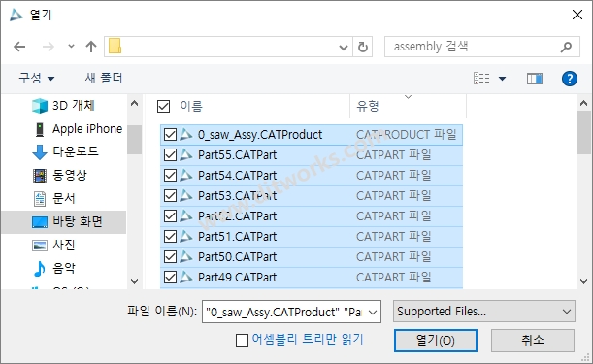This screenshot has height=364, width=593.
Task: Refresh the current folder listing
Action: tap(363, 47)
